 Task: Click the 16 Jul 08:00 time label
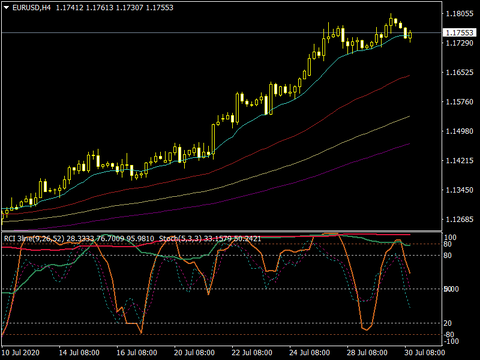(137, 353)
